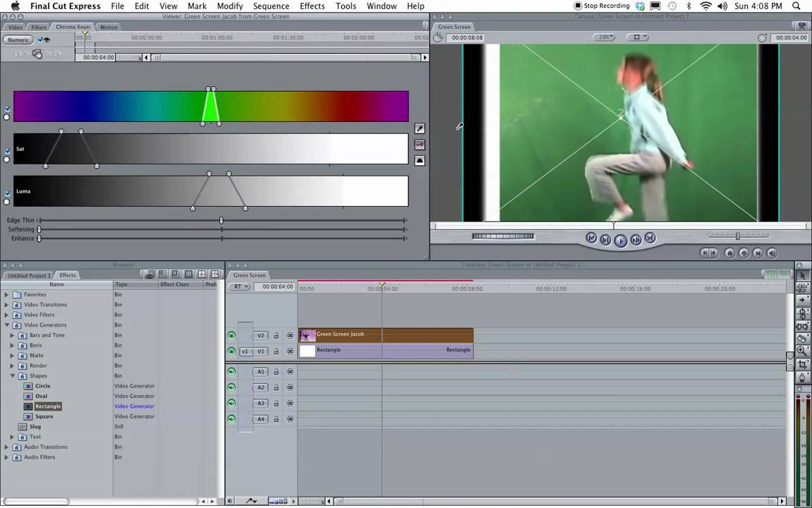Click the Numeric button
Viewport: 812px width, 508px height.
point(18,40)
